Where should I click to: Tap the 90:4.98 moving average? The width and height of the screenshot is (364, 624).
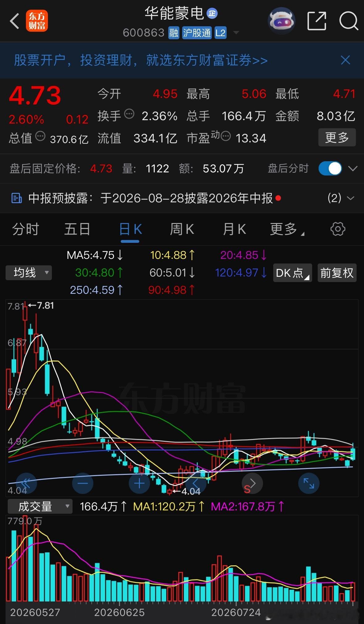click(171, 290)
